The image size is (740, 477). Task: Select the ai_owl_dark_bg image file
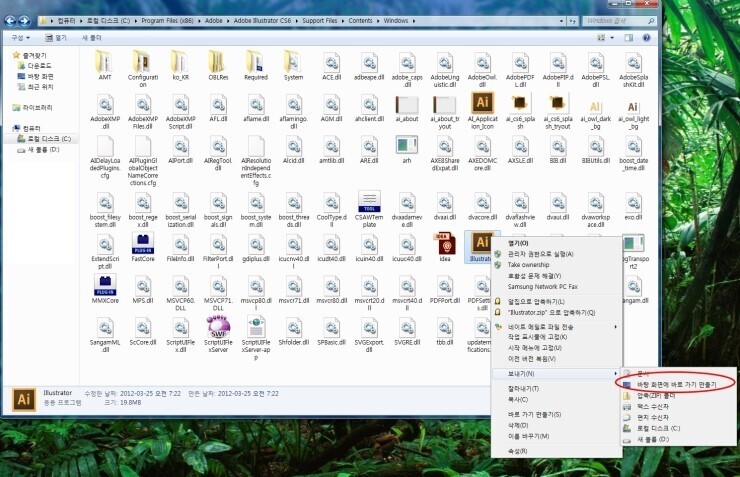point(595,105)
